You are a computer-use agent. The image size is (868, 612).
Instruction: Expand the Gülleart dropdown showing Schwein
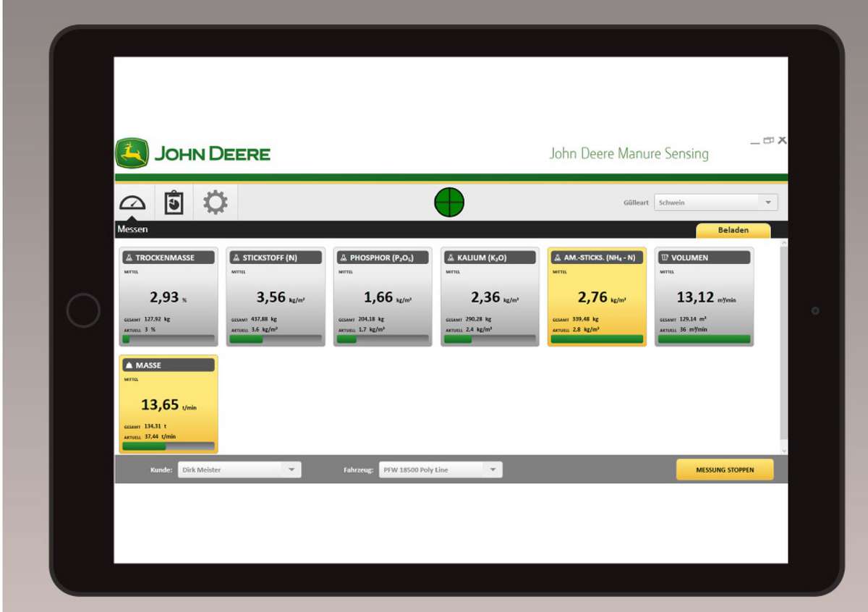pos(715,203)
